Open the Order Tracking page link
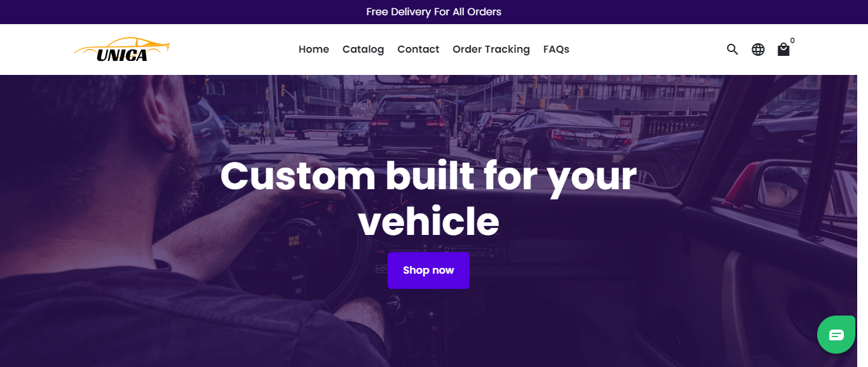 click(491, 49)
